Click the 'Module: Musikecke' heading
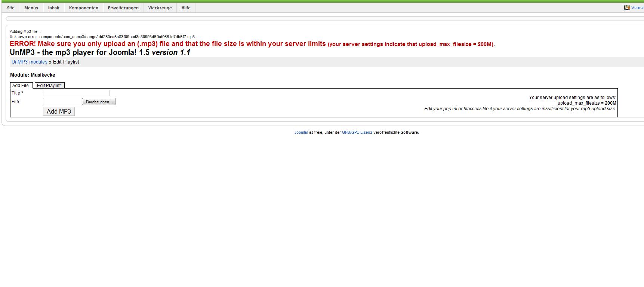Image resolution: width=644 pixels, height=287 pixels. click(33, 75)
